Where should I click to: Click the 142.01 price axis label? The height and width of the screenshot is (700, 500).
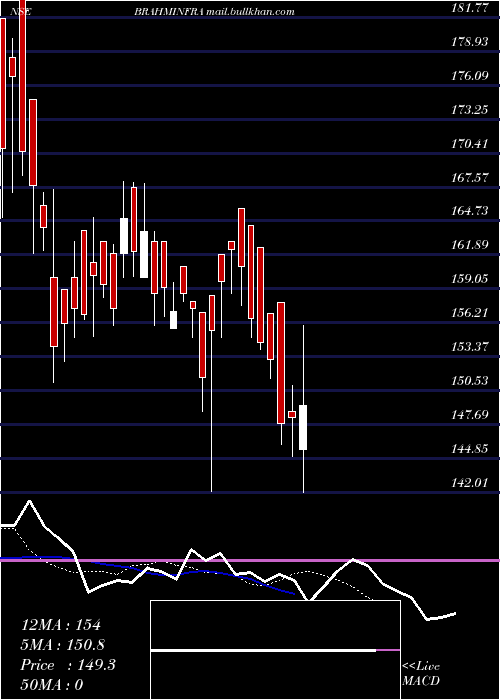(469, 482)
